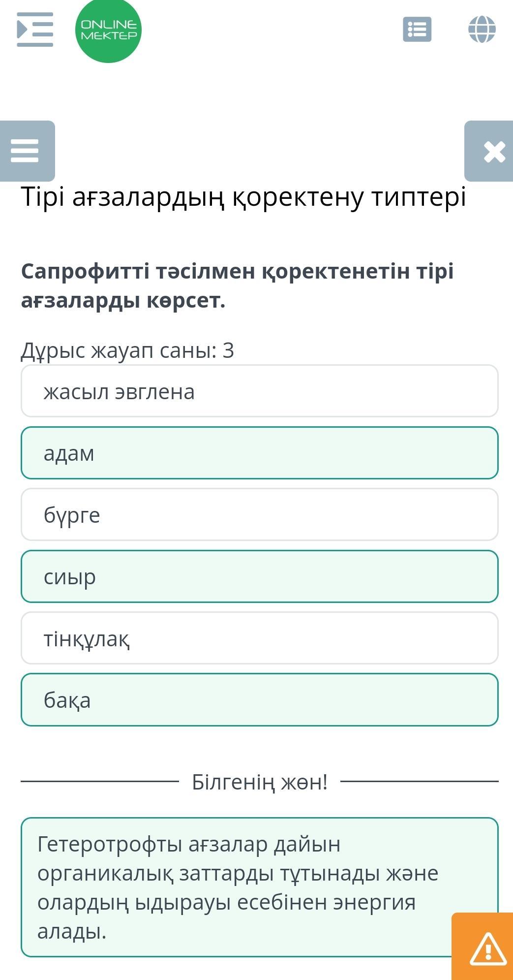513x980 pixels.
Task: Select the answer option тінқұлақ
Action: [x=260, y=638]
